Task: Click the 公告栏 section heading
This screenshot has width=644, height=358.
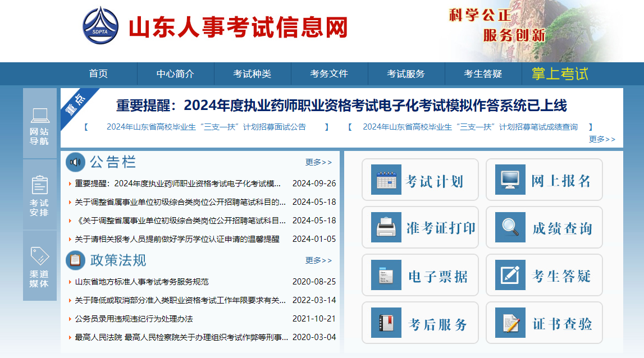Action: [x=112, y=162]
